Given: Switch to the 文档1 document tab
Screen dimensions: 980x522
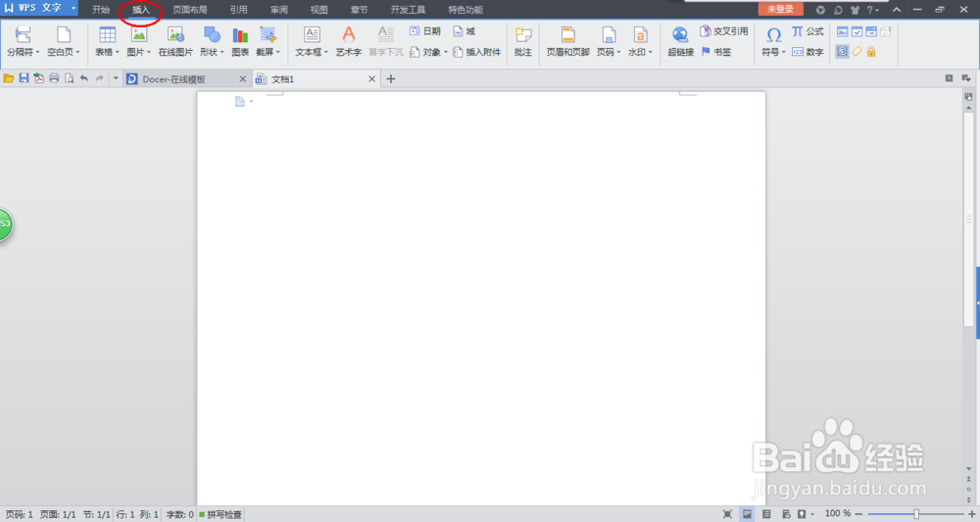Looking at the screenshot, I should 317,78.
